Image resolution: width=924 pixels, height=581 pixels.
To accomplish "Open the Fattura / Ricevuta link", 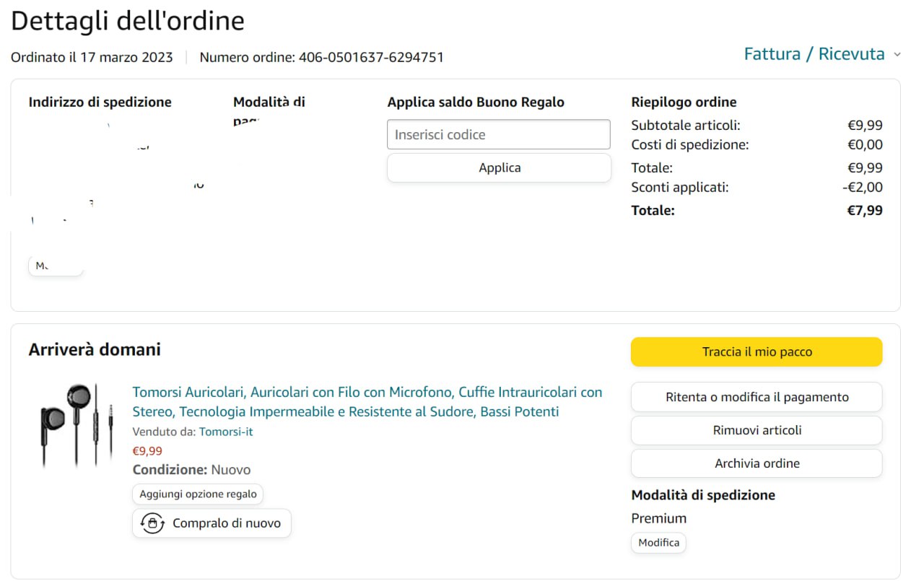I will [814, 54].
